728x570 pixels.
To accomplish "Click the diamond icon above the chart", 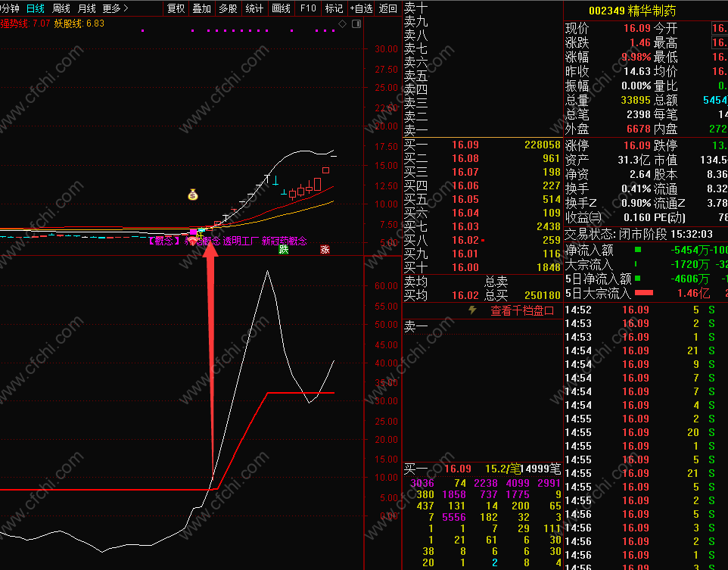I will (x=343, y=23).
